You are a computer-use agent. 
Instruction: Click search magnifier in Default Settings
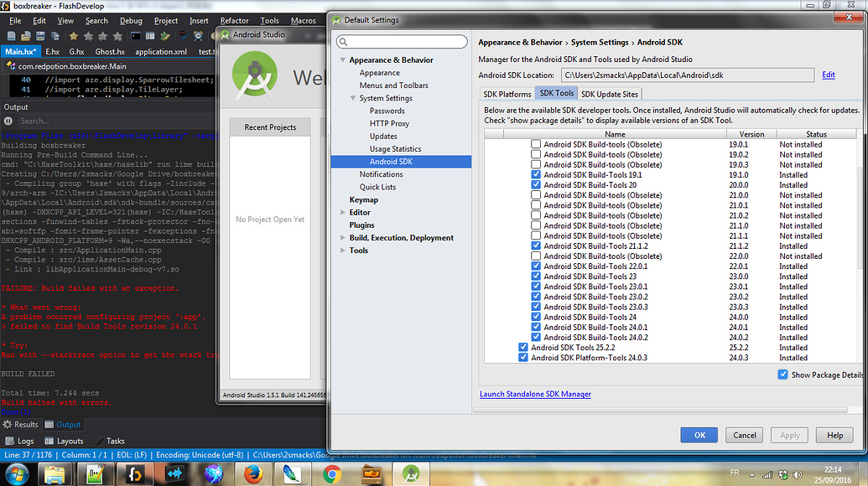(343, 42)
